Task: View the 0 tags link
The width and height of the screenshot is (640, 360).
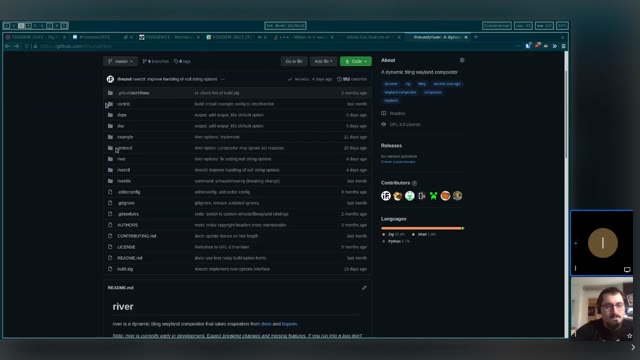Action: click(x=182, y=61)
